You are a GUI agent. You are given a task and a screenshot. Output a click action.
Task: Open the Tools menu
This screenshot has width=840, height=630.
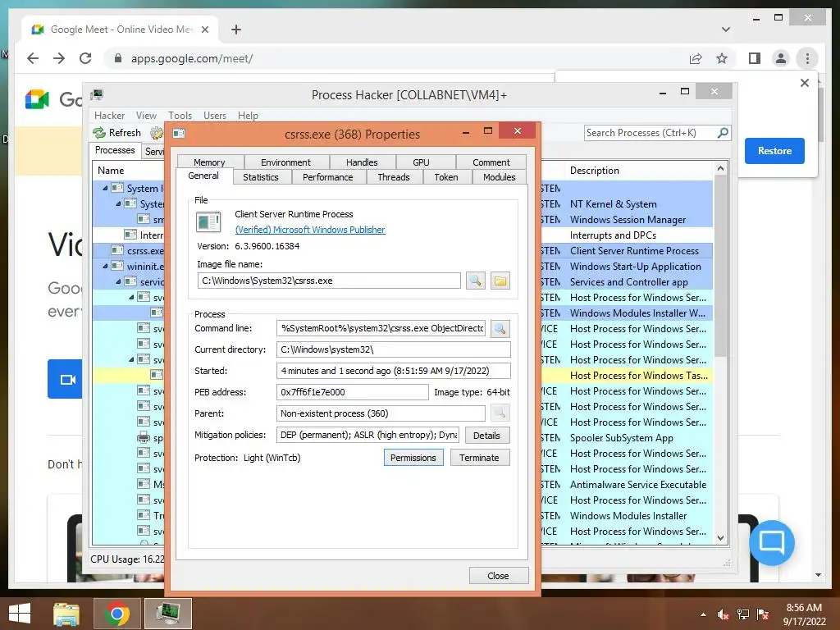pyautogui.click(x=180, y=115)
